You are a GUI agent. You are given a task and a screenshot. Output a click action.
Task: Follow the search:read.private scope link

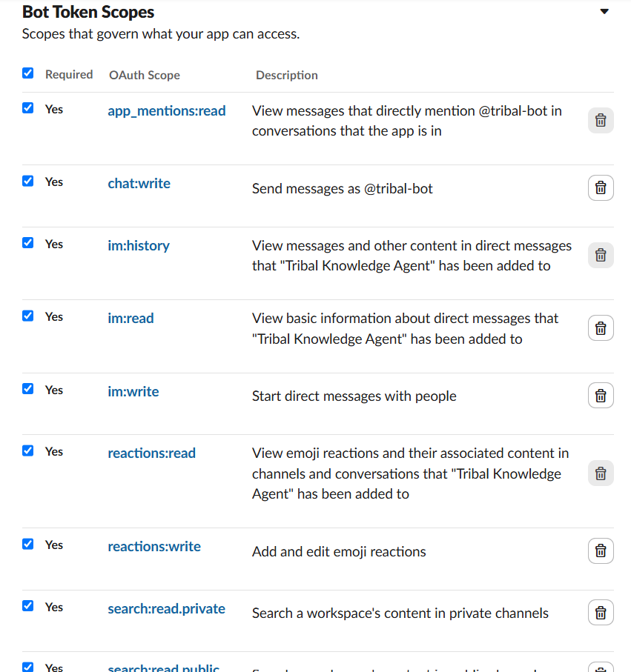(x=166, y=608)
